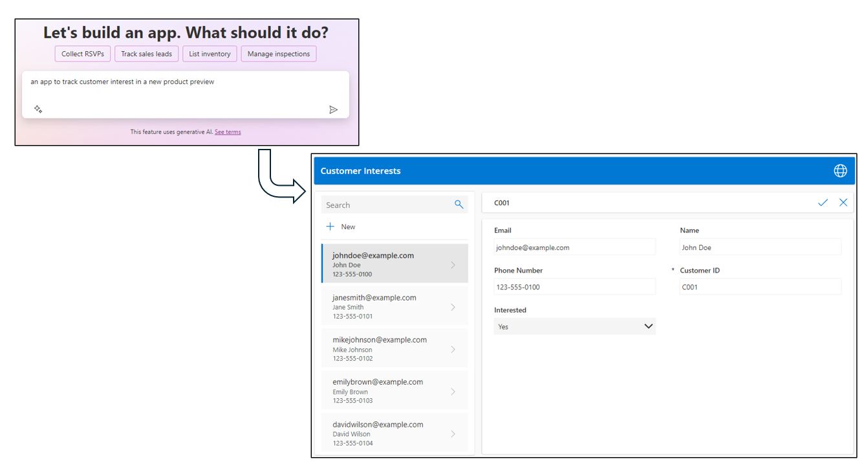The width and height of the screenshot is (868, 472).
Task: Click the Search field in customer list
Action: pyautogui.click(x=395, y=205)
